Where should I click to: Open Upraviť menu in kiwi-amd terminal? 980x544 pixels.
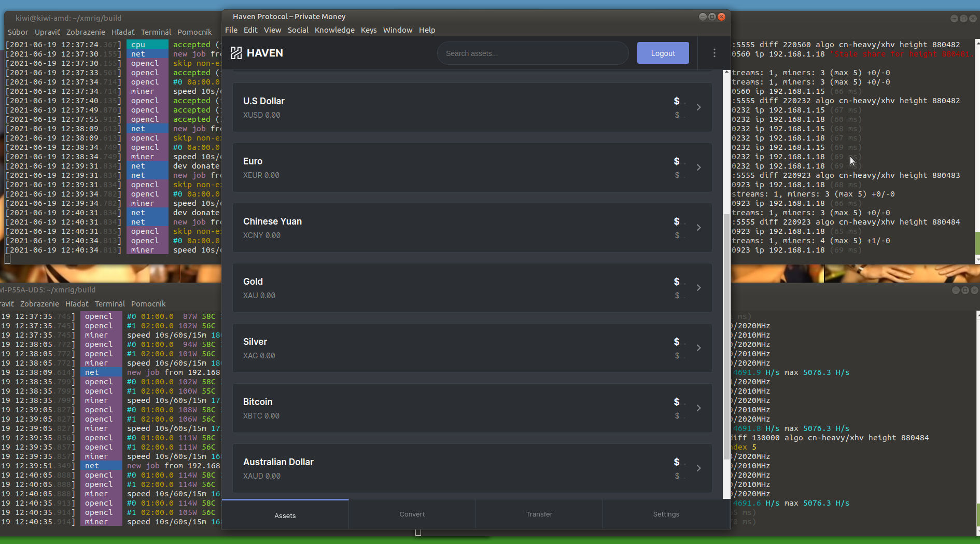(47, 32)
